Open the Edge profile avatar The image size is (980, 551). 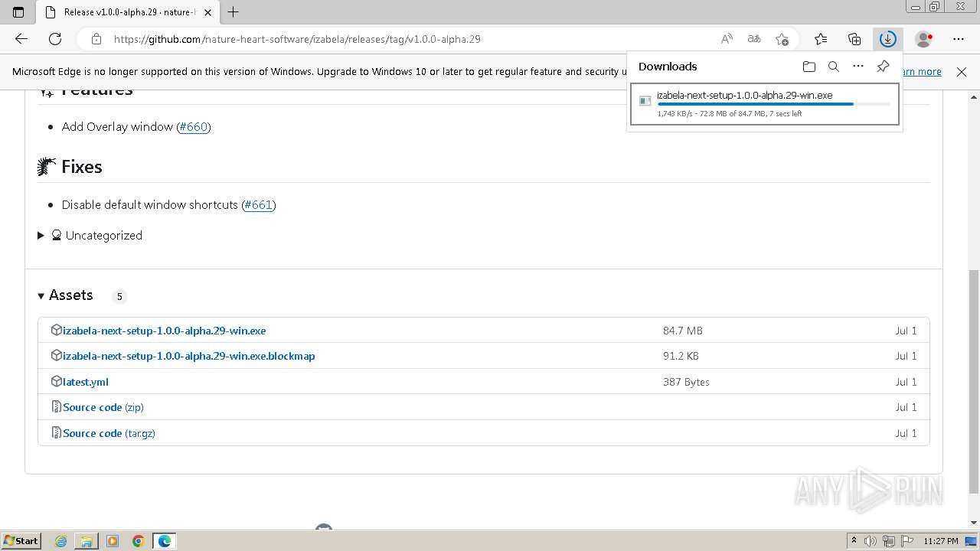pos(924,39)
